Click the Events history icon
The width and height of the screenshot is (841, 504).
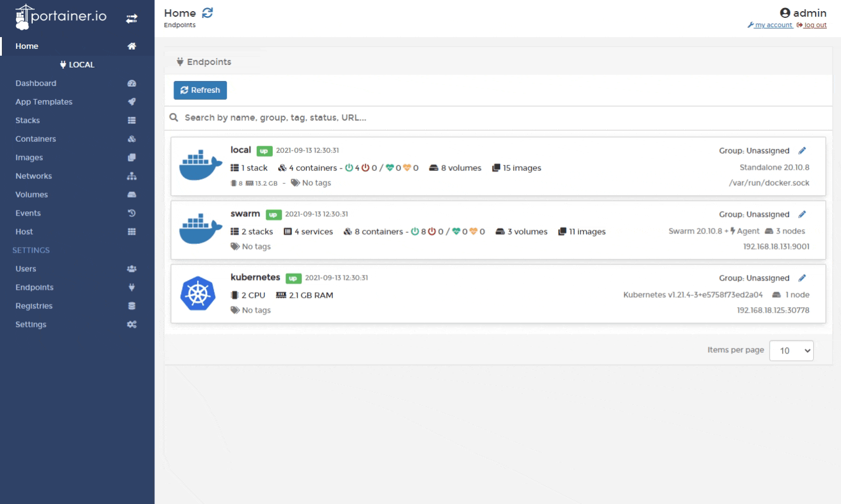131,214
